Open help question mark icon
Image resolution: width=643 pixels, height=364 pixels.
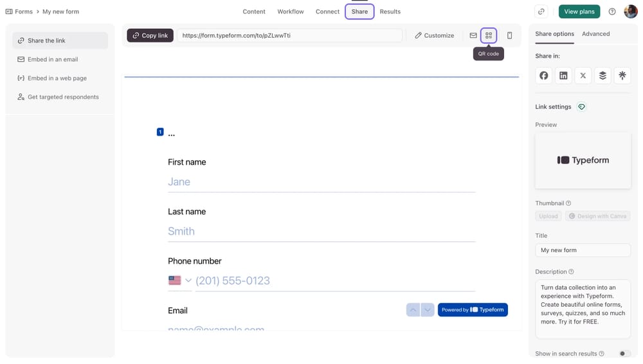612,12
